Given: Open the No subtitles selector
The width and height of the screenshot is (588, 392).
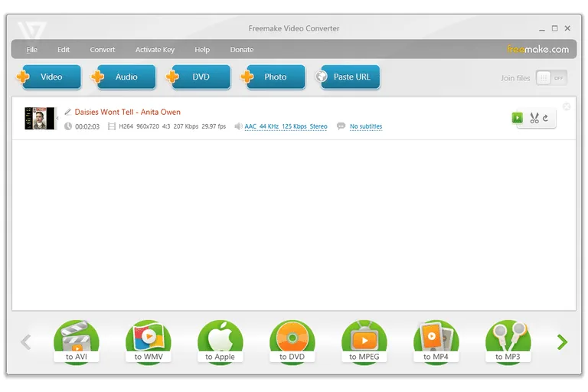Looking at the screenshot, I should tap(366, 126).
